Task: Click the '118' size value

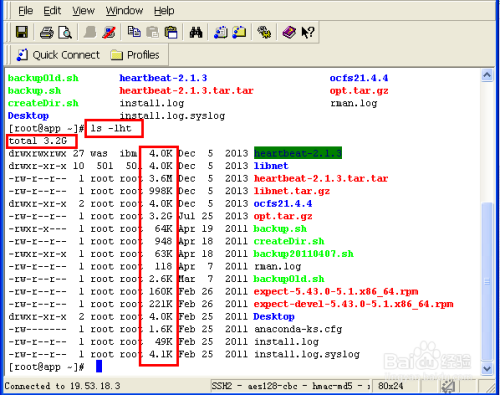Action: click(x=164, y=267)
